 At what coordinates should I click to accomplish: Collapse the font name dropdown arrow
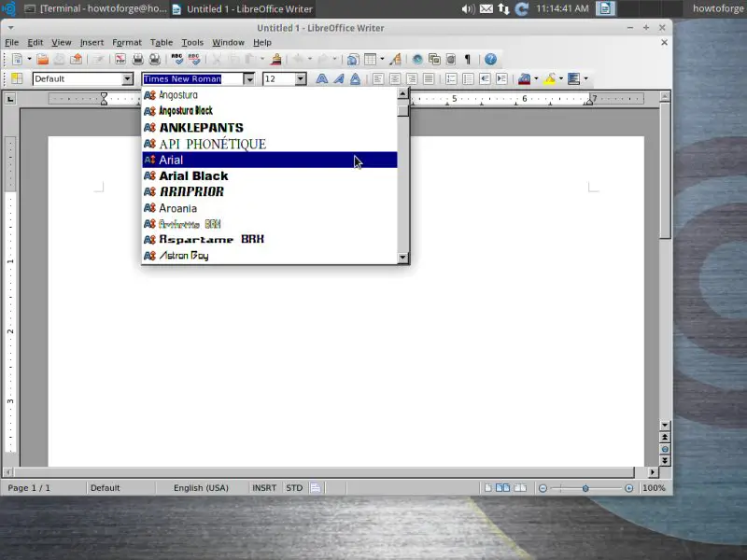pyautogui.click(x=248, y=78)
